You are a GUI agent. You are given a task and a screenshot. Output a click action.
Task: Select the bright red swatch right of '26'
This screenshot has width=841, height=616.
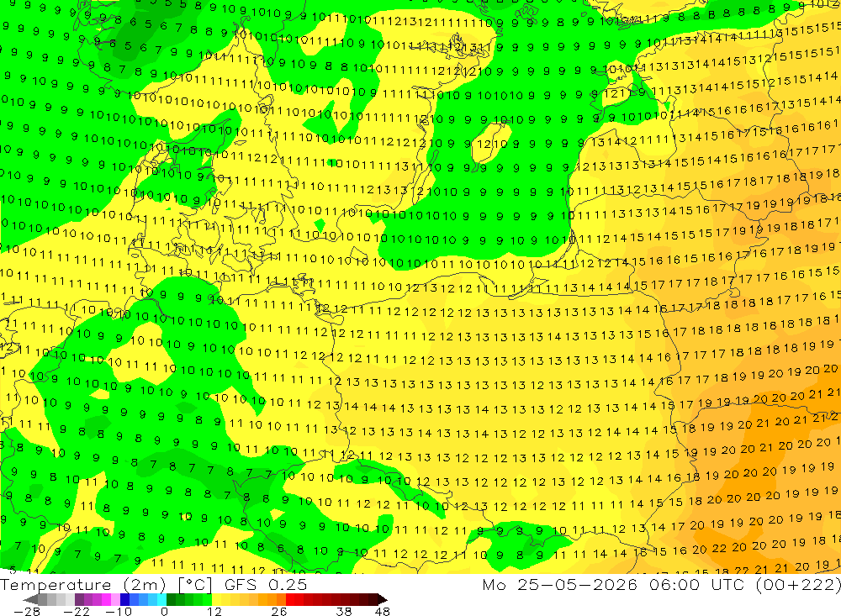click(x=290, y=599)
